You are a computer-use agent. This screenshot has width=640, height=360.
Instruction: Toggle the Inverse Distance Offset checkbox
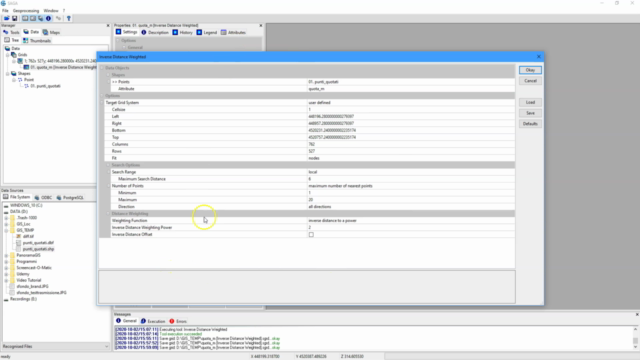pos(311,235)
